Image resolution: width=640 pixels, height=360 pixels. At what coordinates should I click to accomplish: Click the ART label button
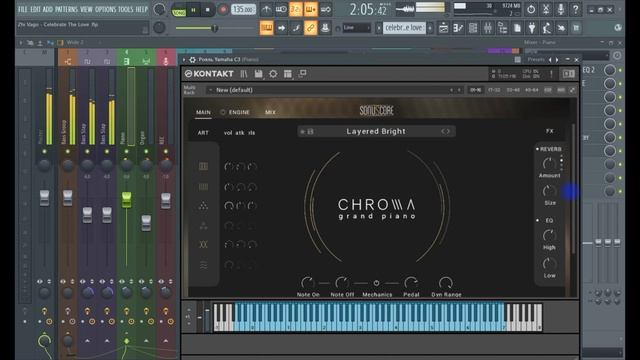203,133
